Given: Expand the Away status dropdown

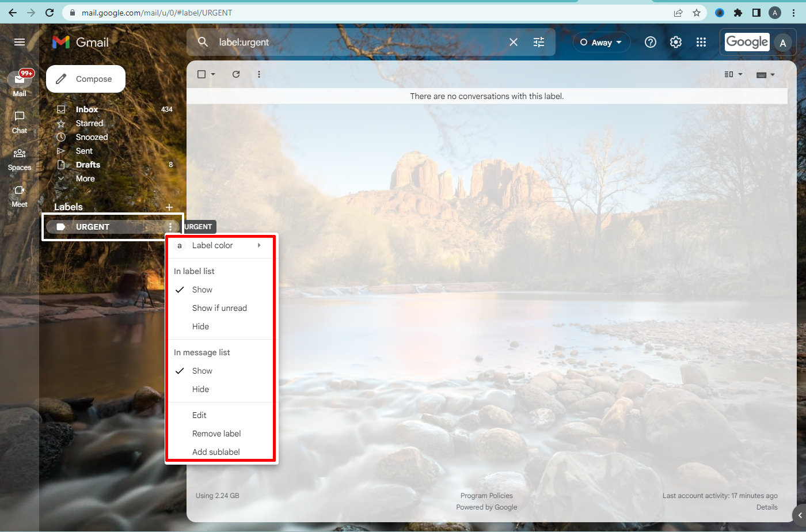Looking at the screenshot, I should (x=602, y=42).
